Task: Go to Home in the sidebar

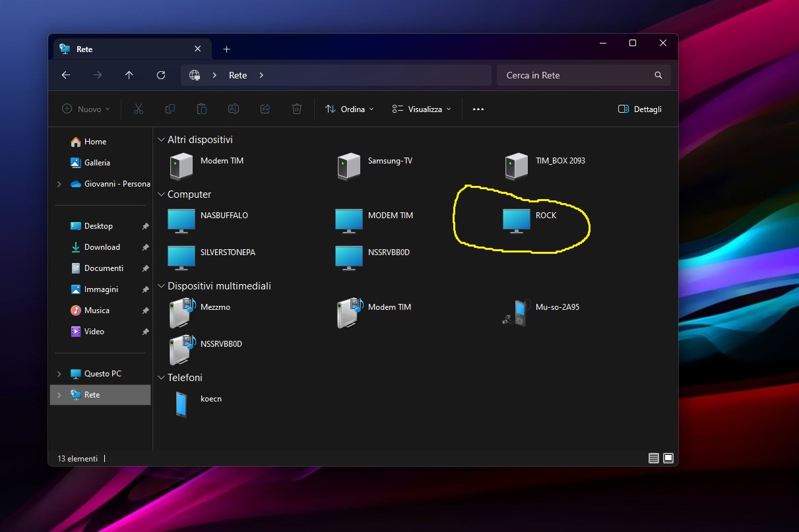Action: [x=95, y=142]
